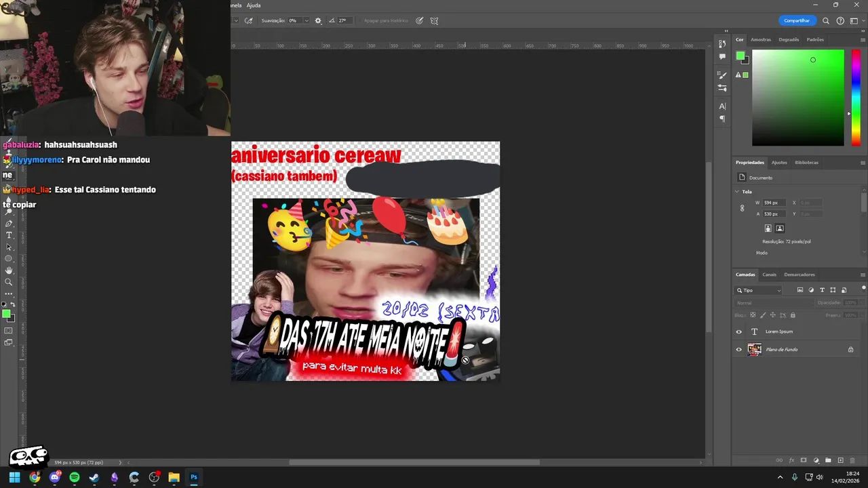This screenshot has width=868, height=488.
Task: Open the help question mark icon
Action: (x=840, y=21)
